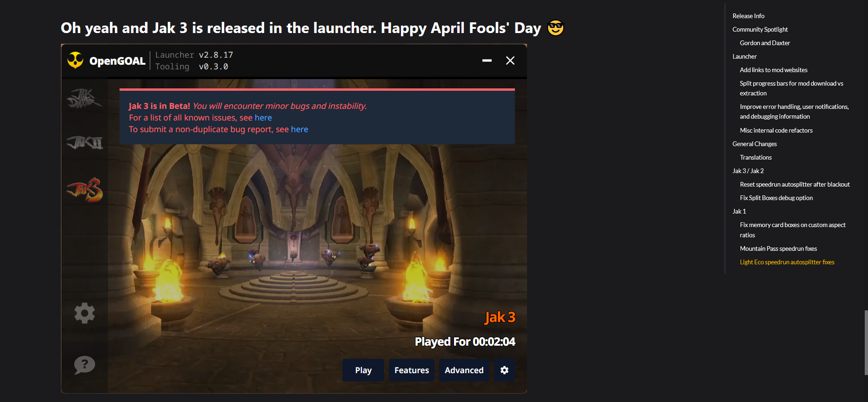Follow the known issues 'here' link
The image size is (868, 402).
pos(263,118)
